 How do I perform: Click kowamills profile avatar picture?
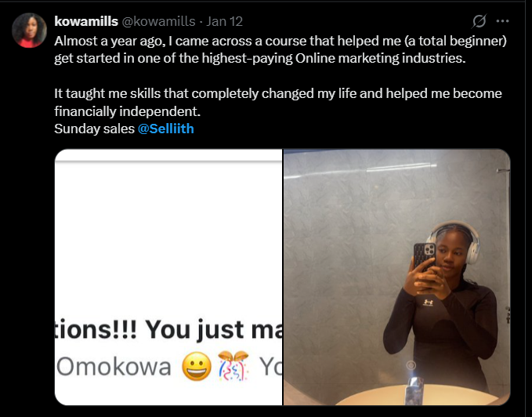click(x=29, y=31)
